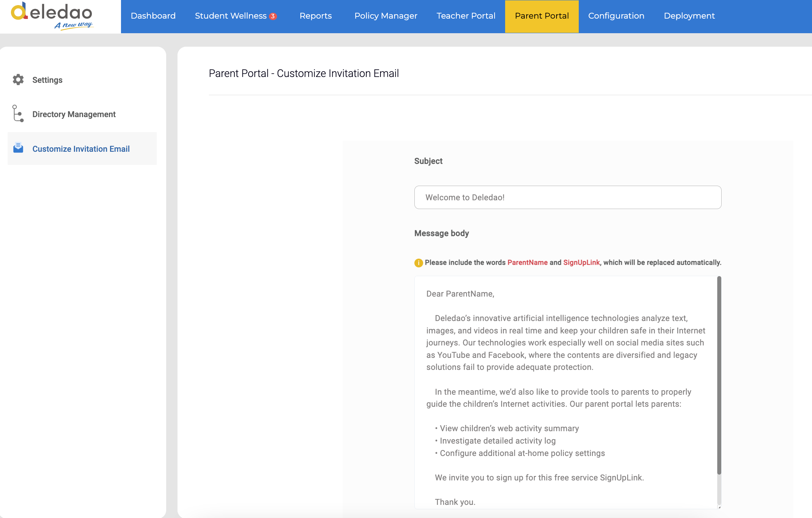The image size is (812, 518).
Task: Click the Deledao logo
Action: click(x=52, y=16)
